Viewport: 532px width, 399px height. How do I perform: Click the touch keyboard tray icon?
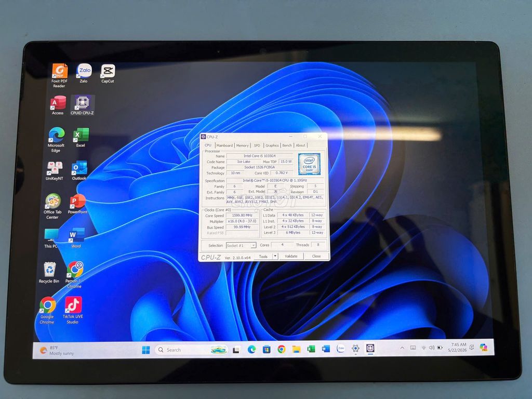pos(413,348)
